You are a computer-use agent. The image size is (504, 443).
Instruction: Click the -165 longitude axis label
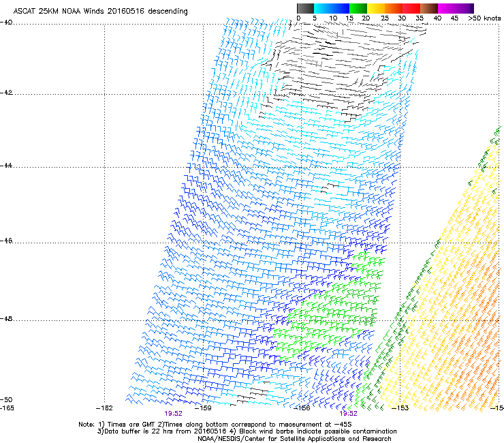coord(7,408)
